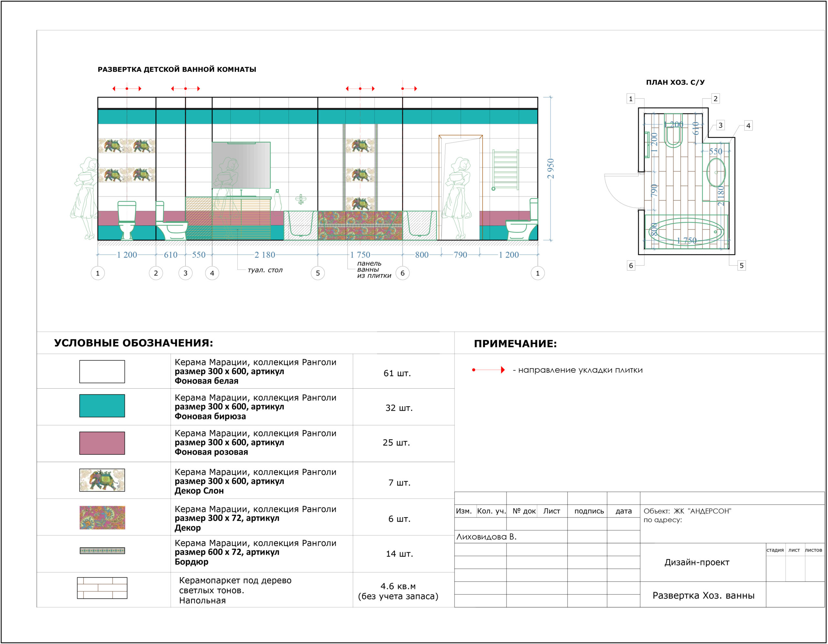Click the open door drawing in the elevation
This screenshot has width=828, height=644.
pos(461,187)
